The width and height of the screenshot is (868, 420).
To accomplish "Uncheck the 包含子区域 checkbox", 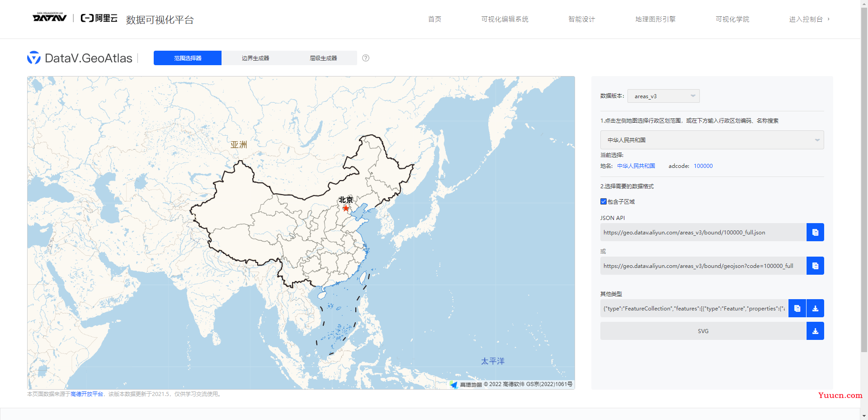I will click(x=604, y=201).
